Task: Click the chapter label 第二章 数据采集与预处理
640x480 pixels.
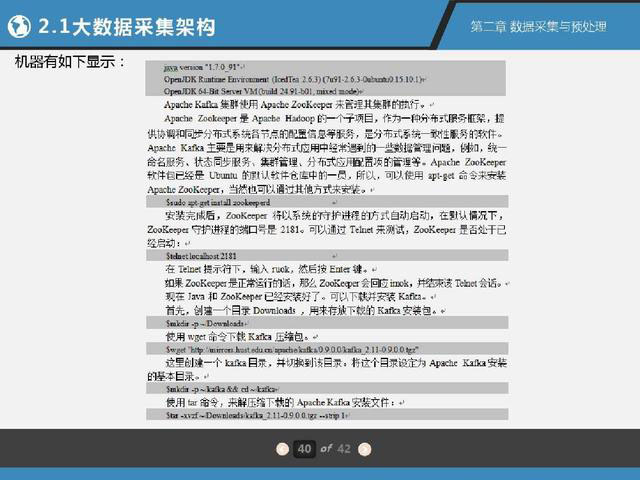Action: pos(537,26)
